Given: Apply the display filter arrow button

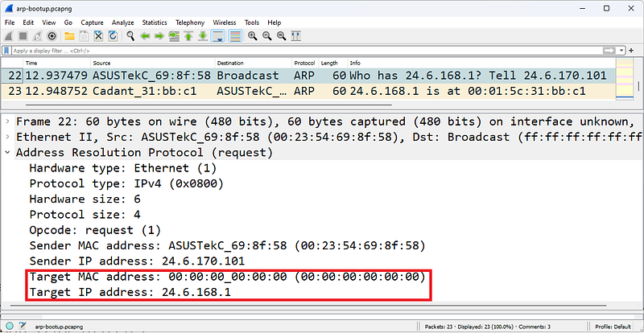Looking at the screenshot, I should 609,51.
